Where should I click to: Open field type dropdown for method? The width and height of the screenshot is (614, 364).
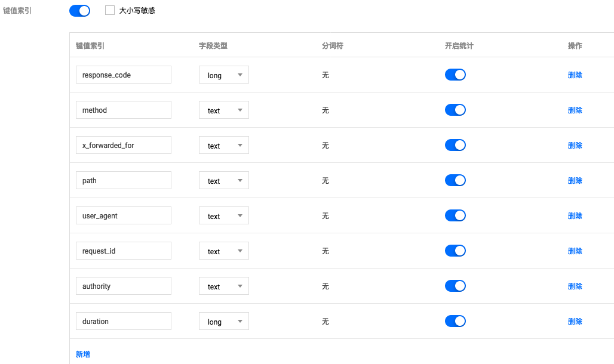[x=224, y=110]
